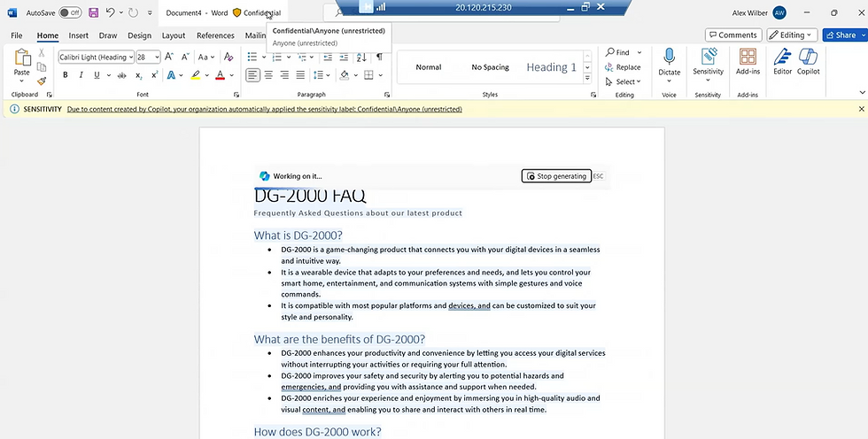Screen dimensions: 868x439
Task: Toggle superscript formatting
Action: tap(155, 75)
